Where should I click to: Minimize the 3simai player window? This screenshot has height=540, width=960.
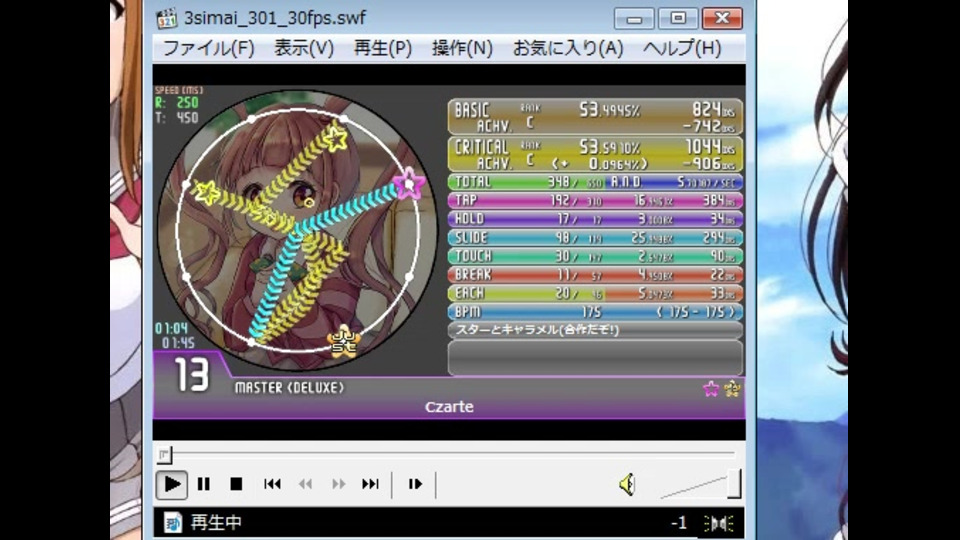pos(634,19)
